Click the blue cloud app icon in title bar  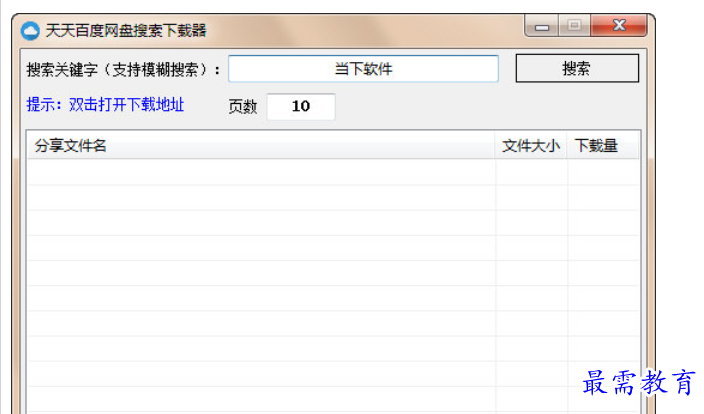pos(30,31)
